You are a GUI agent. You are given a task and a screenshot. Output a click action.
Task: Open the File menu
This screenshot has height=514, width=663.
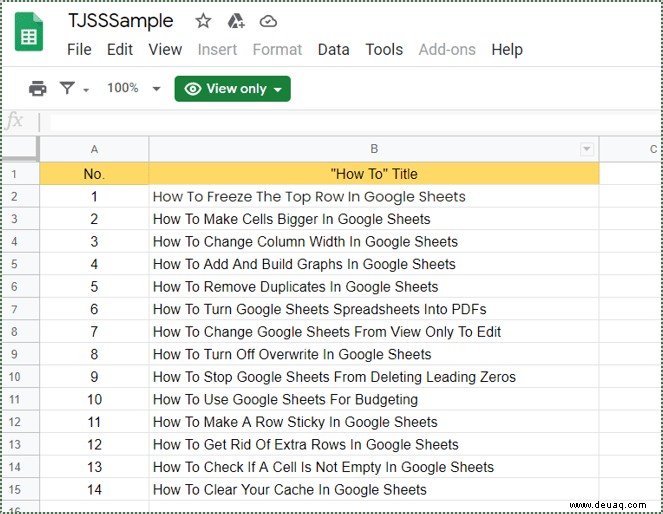79,49
